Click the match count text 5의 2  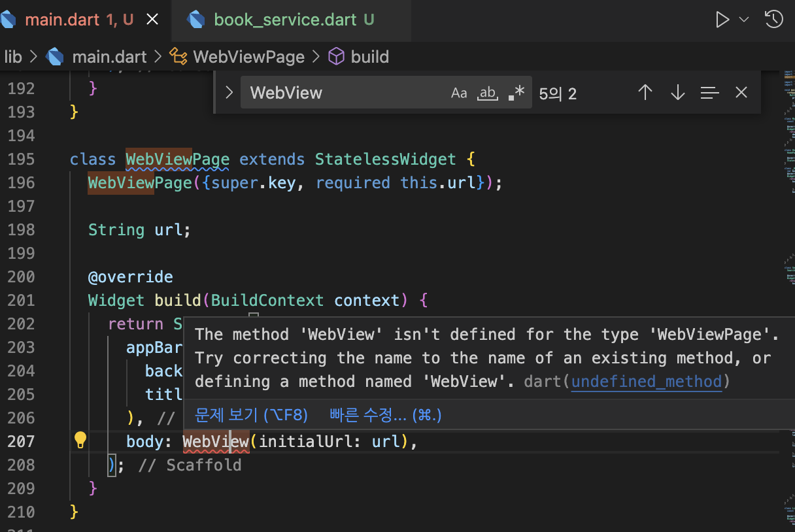tap(558, 93)
